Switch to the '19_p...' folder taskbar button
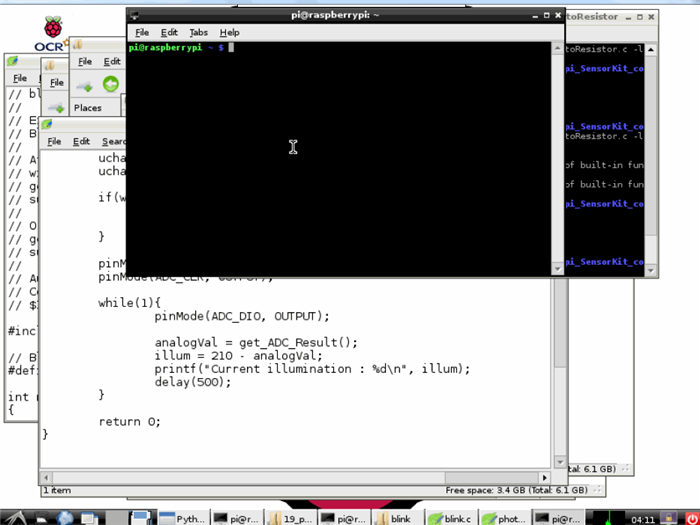The width and height of the screenshot is (700, 525). coord(291,518)
